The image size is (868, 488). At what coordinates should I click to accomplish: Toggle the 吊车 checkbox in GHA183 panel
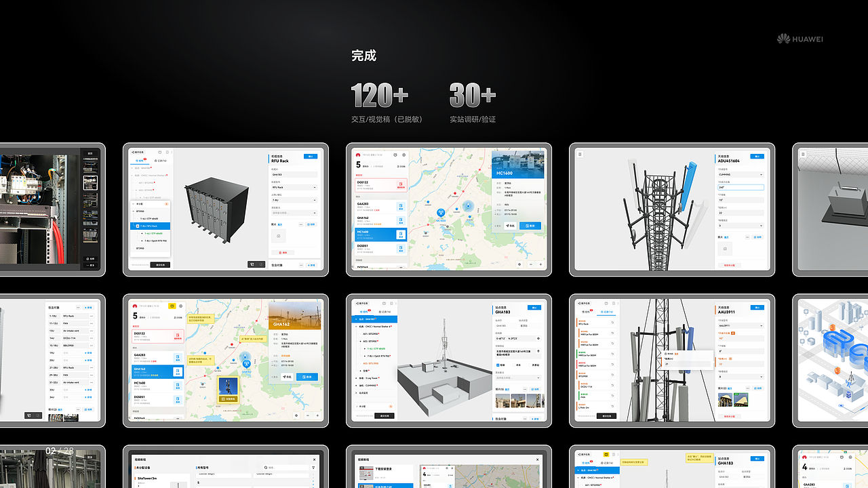pyautogui.click(x=514, y=365)
